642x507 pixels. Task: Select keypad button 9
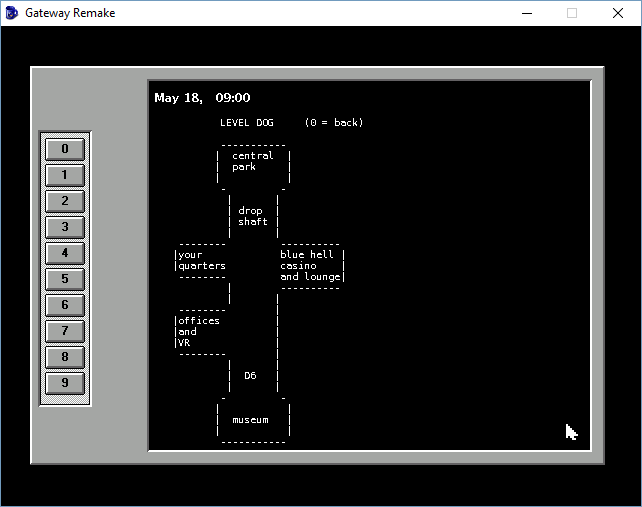coord(65,383)
